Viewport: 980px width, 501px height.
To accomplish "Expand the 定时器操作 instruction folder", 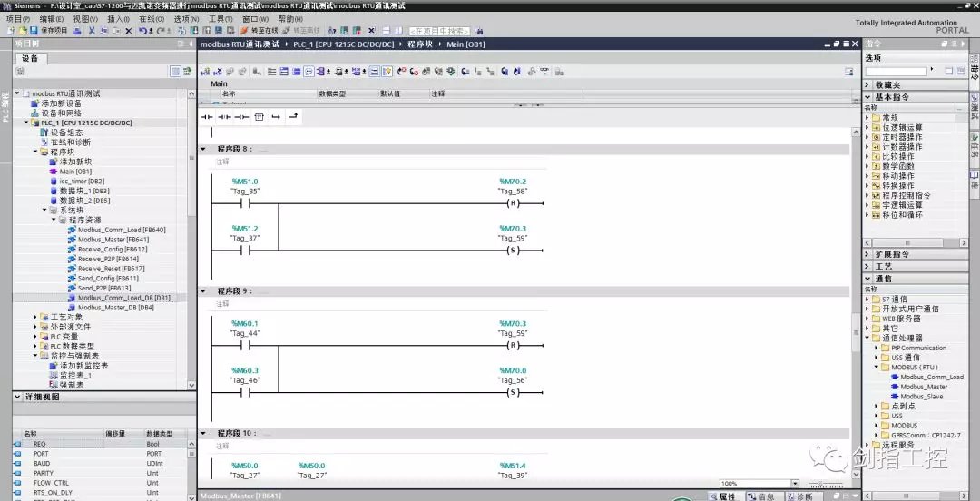I will click(x=867, y=137).
